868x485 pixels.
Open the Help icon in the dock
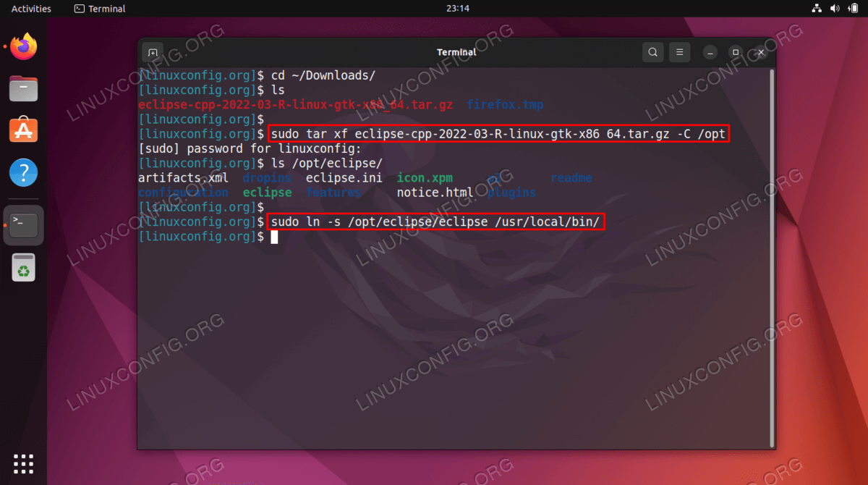24,173
